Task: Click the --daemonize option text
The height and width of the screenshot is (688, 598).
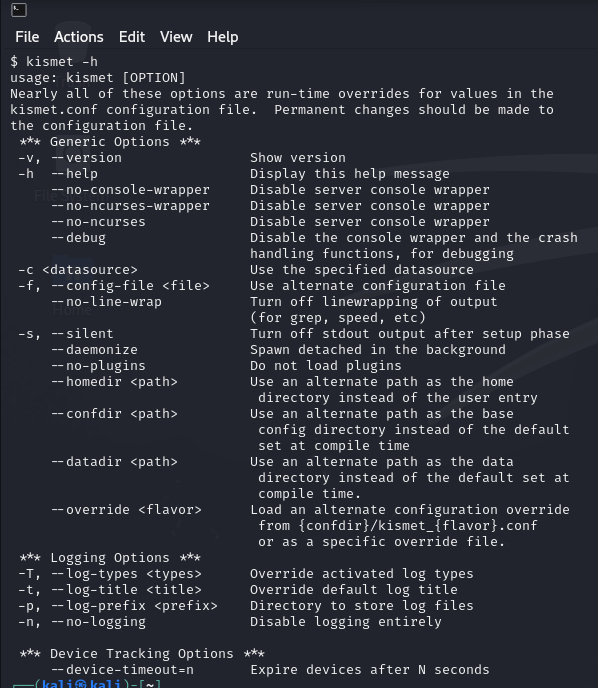Action: 95,350
